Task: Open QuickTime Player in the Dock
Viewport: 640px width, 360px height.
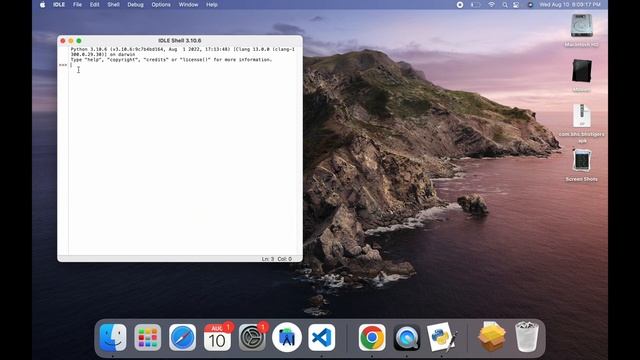Action: [x=407, y=338]
